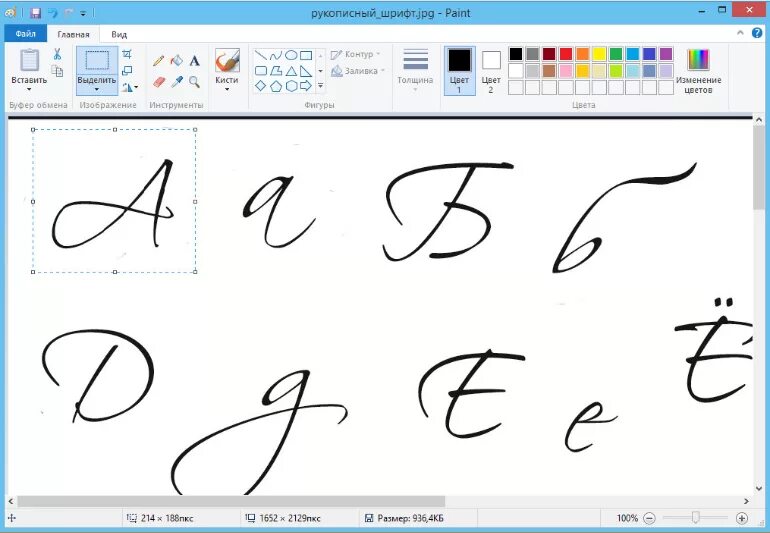Click the zoom out minus button

(x=649, y=518)
